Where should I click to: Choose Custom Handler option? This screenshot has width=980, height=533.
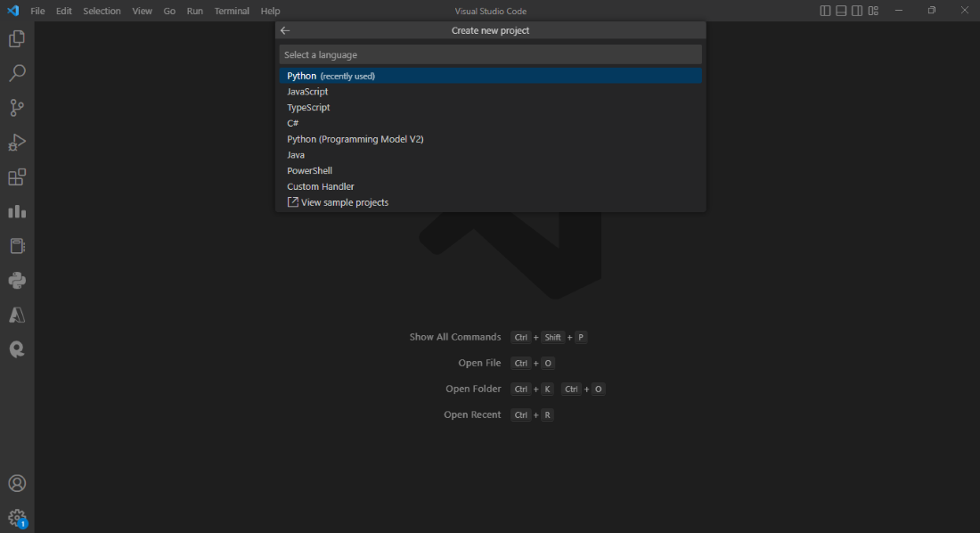[x=491, y=186]
